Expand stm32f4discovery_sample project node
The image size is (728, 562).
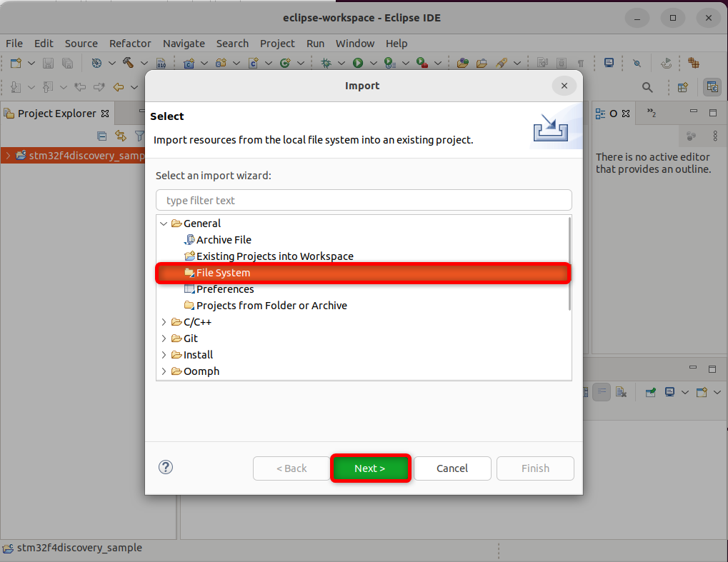(x=8, y=156)
